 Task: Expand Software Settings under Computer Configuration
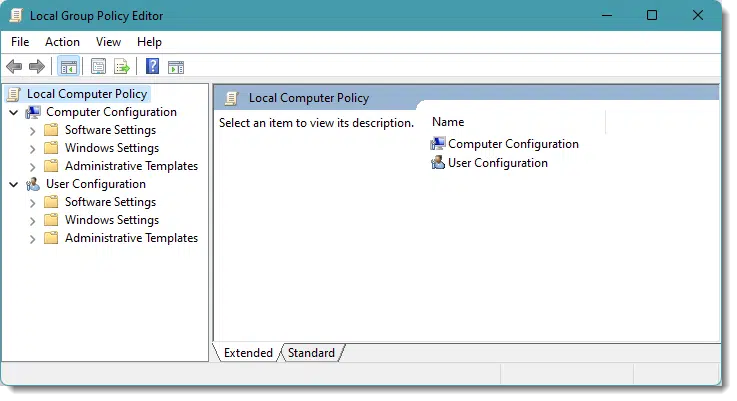pyautogui.click(x=32, y=131)
